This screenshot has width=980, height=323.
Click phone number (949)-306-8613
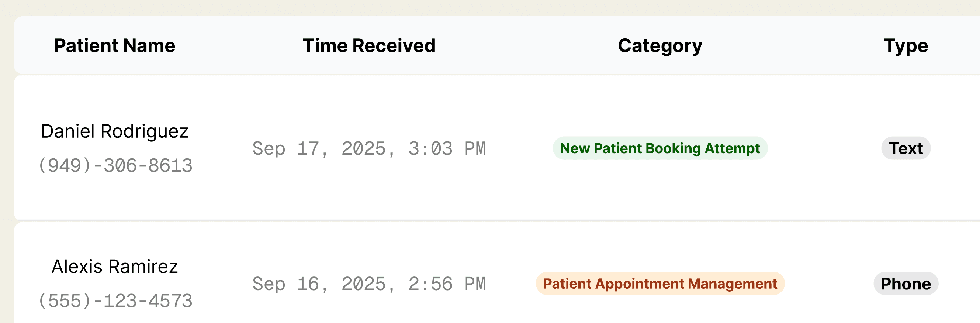point(115,166)
